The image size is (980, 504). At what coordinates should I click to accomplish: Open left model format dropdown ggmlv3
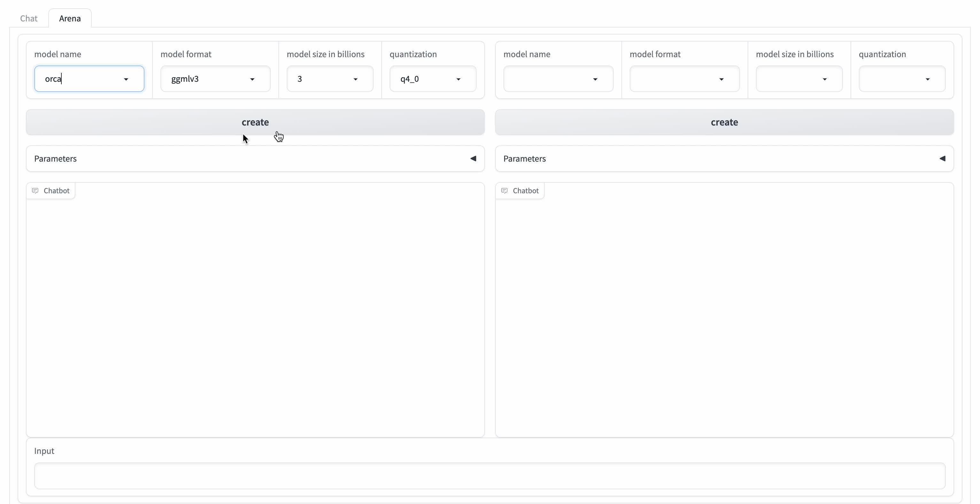(x=215, y=79)
